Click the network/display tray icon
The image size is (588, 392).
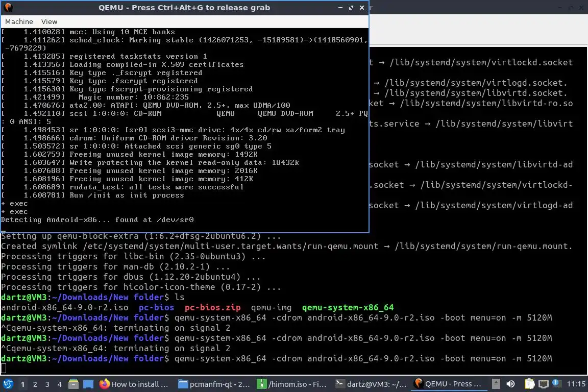(544, 384)
